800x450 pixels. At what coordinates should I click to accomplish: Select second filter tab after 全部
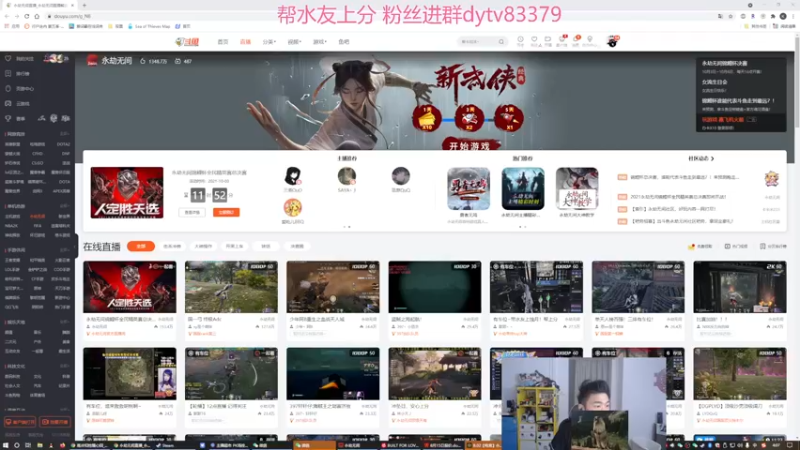(172, 246)
